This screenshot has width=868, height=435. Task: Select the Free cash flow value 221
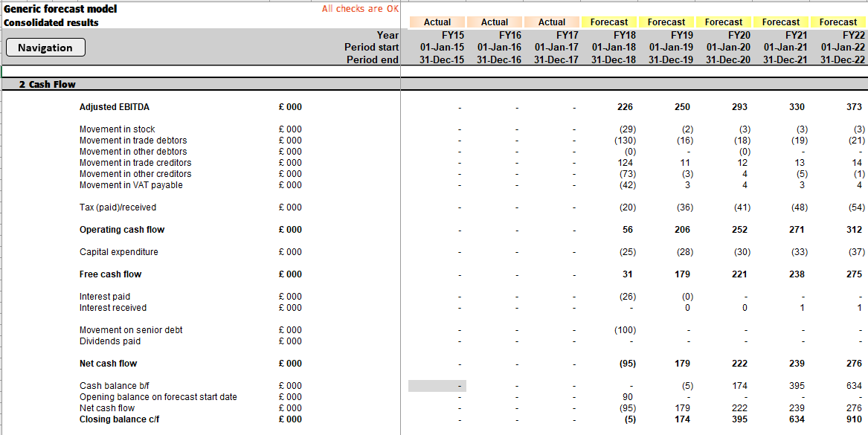[x=741, y=274]
